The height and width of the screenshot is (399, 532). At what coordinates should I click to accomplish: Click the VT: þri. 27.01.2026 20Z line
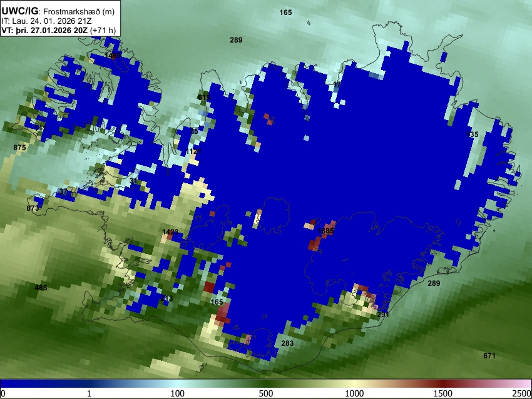coord(44,30)
